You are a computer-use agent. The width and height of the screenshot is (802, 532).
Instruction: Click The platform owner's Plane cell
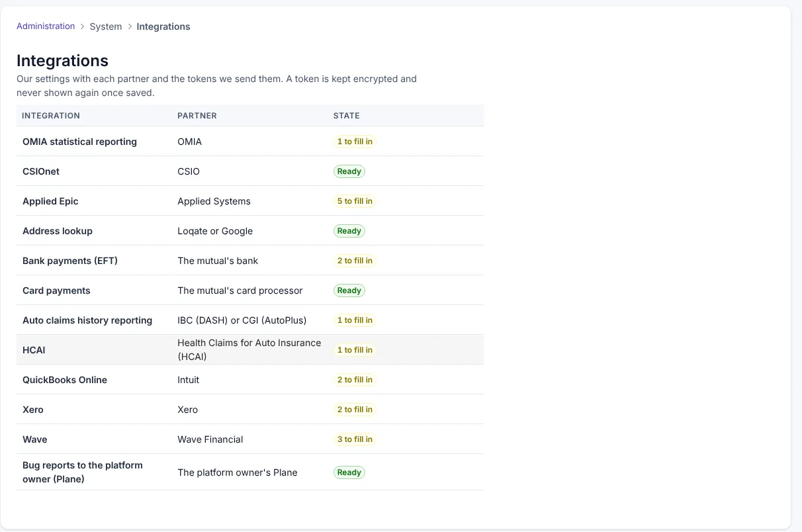pyautogui.click(x=238, y=472)
